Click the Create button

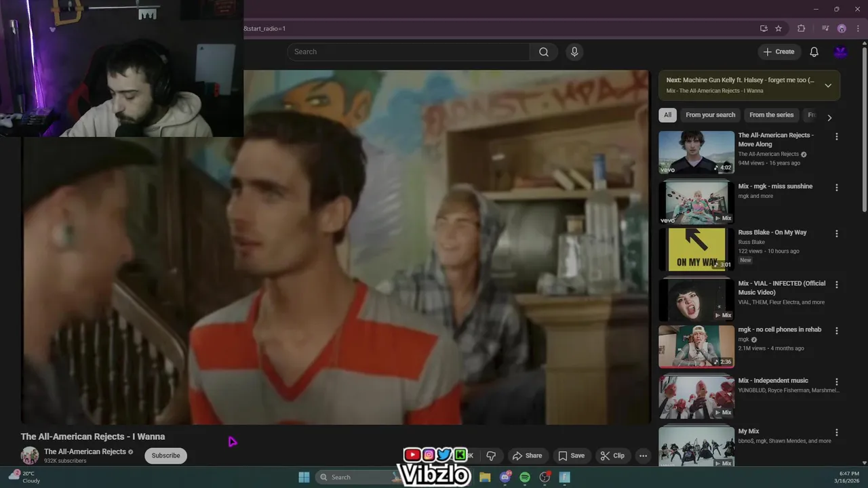coord(778,52)
